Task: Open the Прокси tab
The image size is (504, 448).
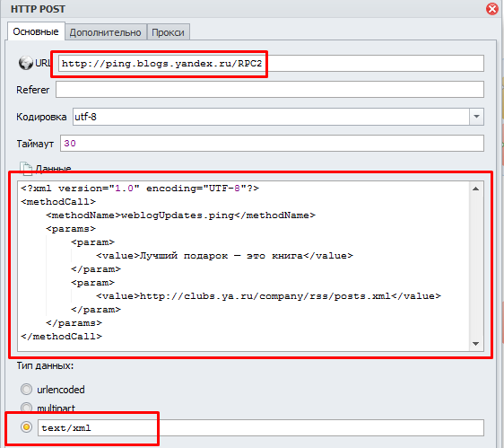Action: 168,32
